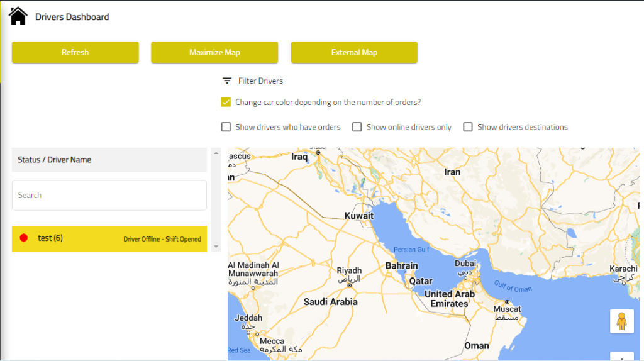Click the Riyadh city marker on map
Viewport: 644px width, 361px height.
[350, 286]
